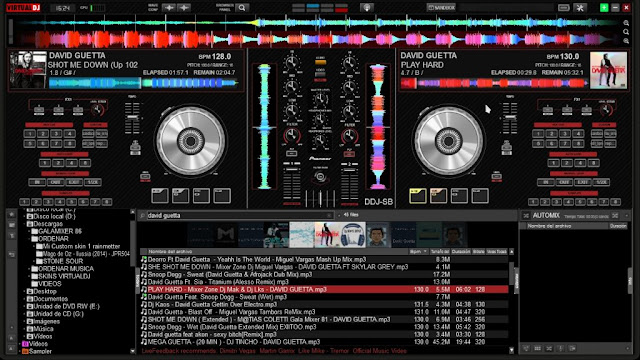Click the filter fade round button on mixer

coord(320,177)
